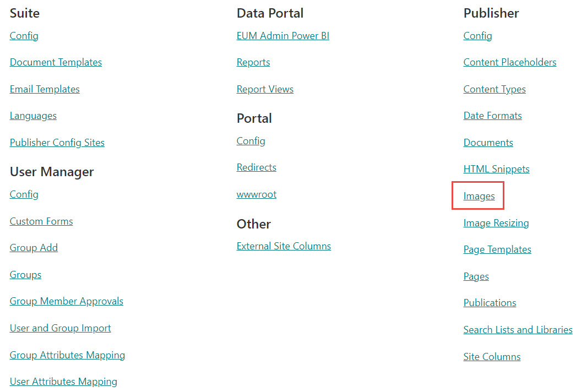Image resolution: width=576 pixels, height=392 pixels.
Task: Click the Portal section heading
Action: pyautogui.click(x=254, y=118)
